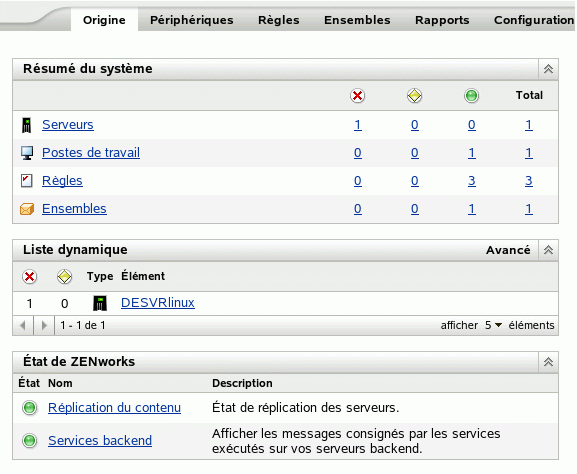Click 'État de réplication des serveurs.' text
Image resolution: width=577 pixels, height=474 pixels.
pos(305,408)
